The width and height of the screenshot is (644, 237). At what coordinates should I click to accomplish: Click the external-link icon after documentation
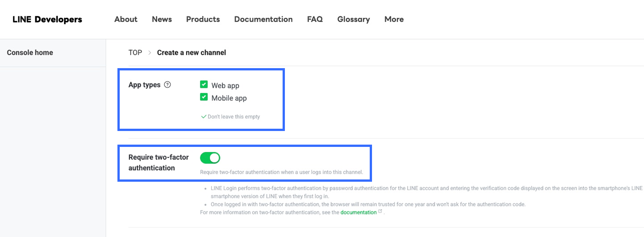tap(380, 212)
